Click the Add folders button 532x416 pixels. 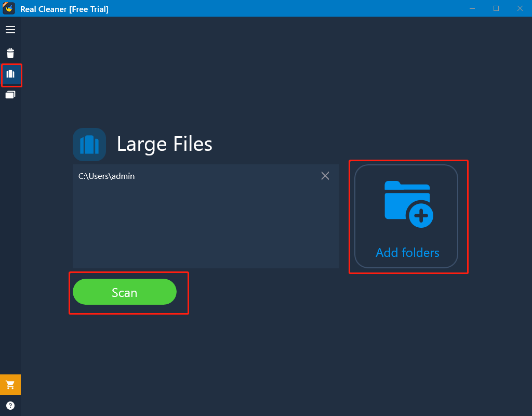click(406, 216)
